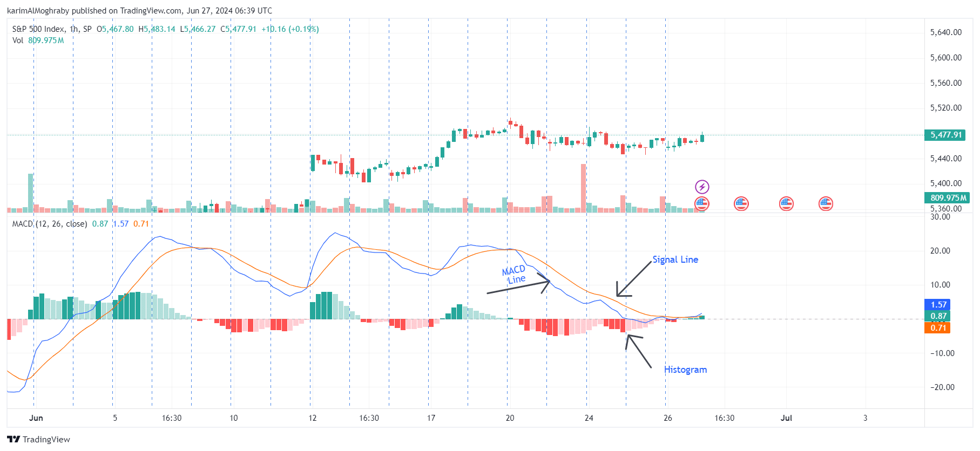980x451 pixels.
Task: Select the MACD Line text annotation
Action: (x=515, y=275)
